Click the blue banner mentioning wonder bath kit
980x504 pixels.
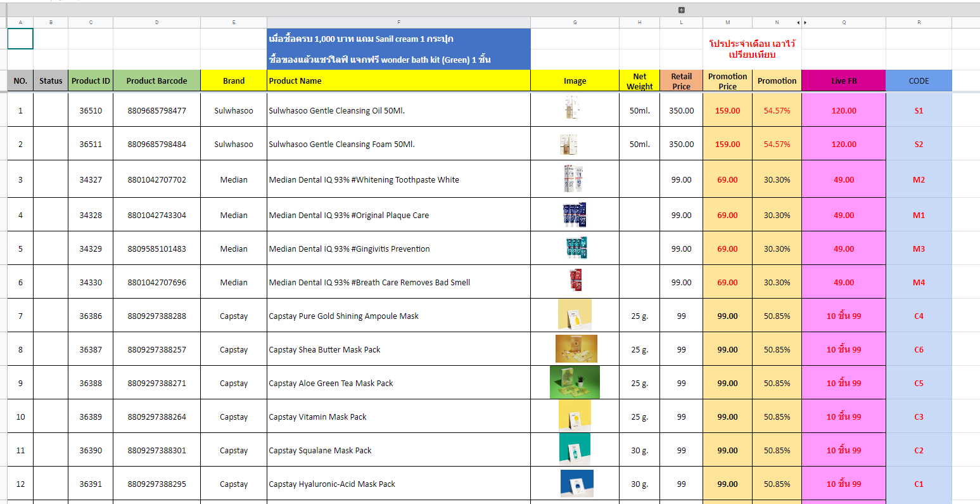[x=398, y=60]
